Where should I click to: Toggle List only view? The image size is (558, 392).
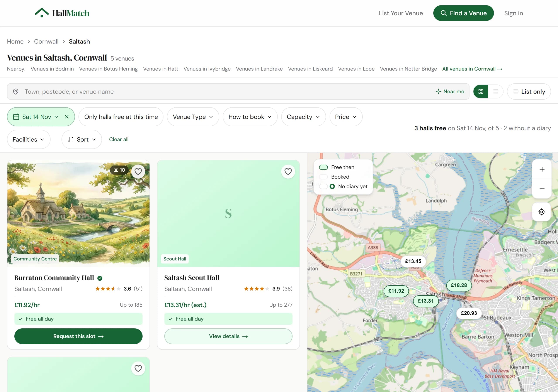click(529, 91)
